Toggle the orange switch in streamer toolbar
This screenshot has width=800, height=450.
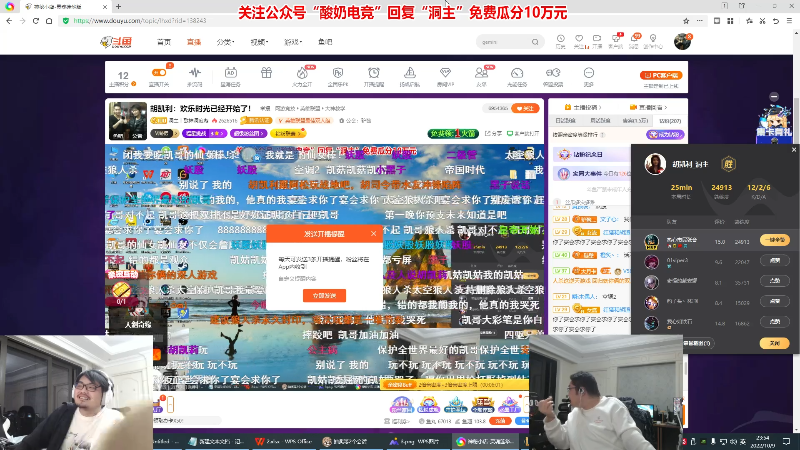coord(159,73)
